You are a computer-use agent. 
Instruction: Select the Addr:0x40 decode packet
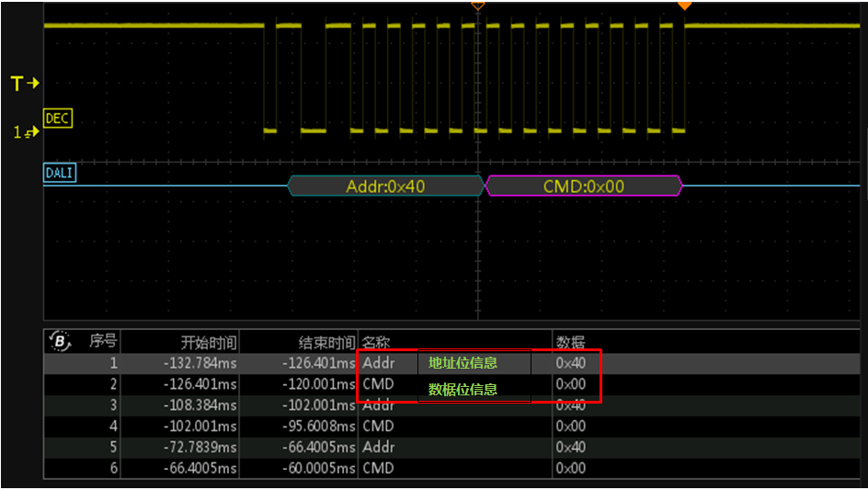coord(386,186)
